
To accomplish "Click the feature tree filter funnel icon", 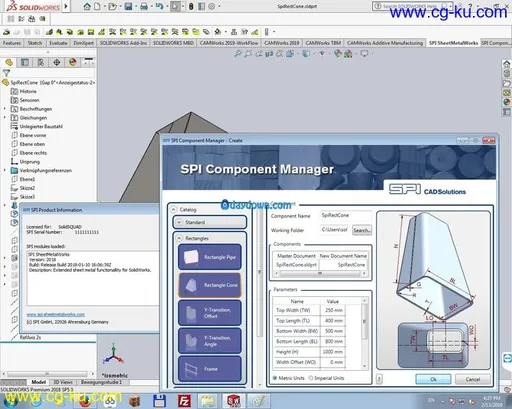I will (x=6, y=73).
